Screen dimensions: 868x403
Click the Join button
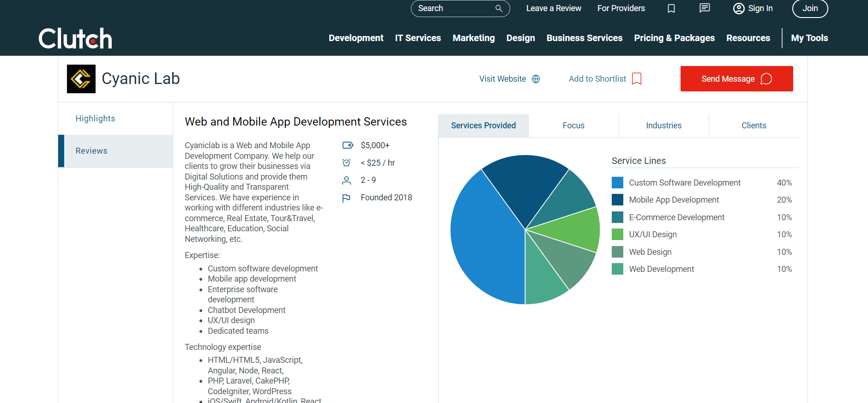810,8
